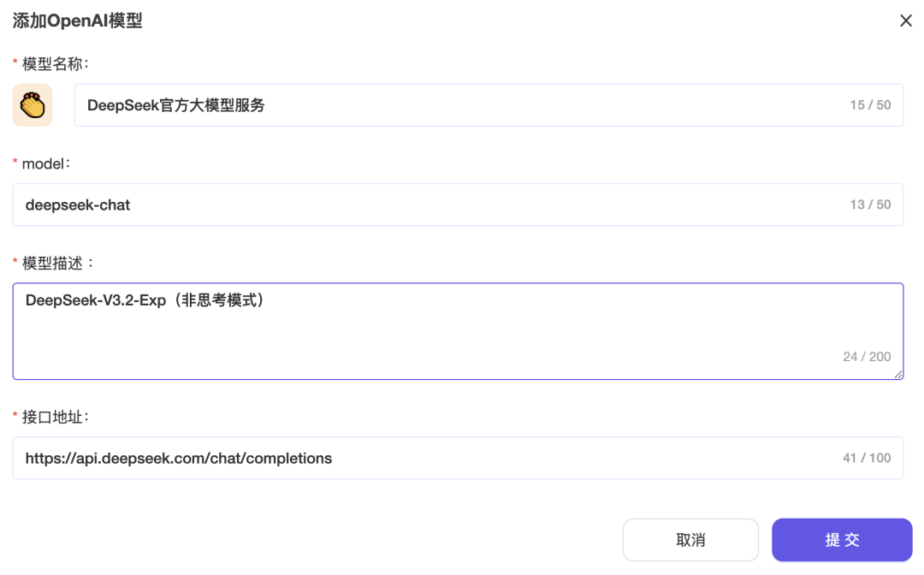Screen dimensions: 924x575
Task: Close the 添加OpenAI模型 dialog
Action: coord(906,21)
